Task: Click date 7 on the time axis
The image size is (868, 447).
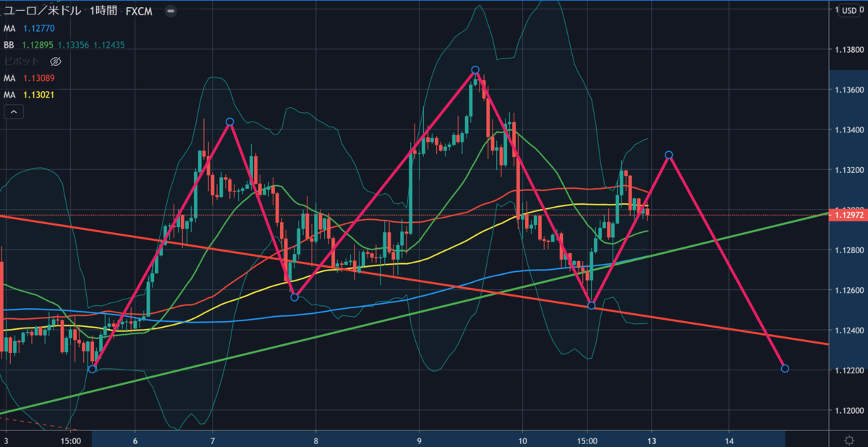Action: click(213, 440)
